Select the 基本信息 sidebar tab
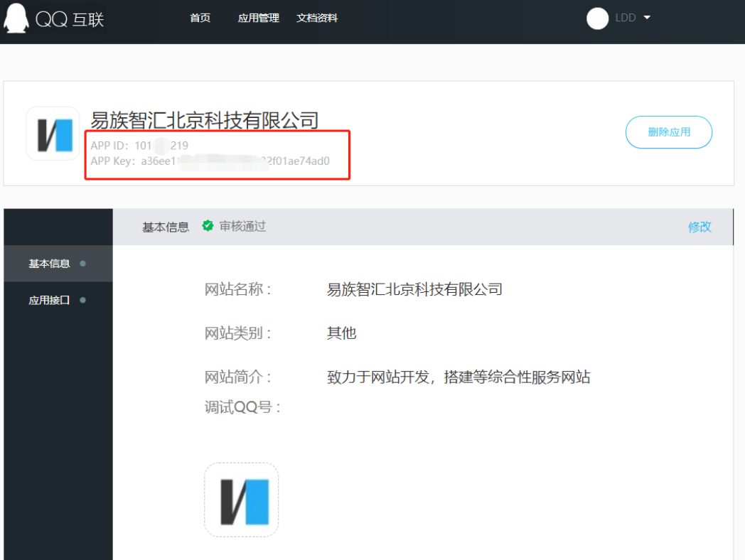Screen dimensions: 745x560 pyautogui.click(x=50, y=264)
